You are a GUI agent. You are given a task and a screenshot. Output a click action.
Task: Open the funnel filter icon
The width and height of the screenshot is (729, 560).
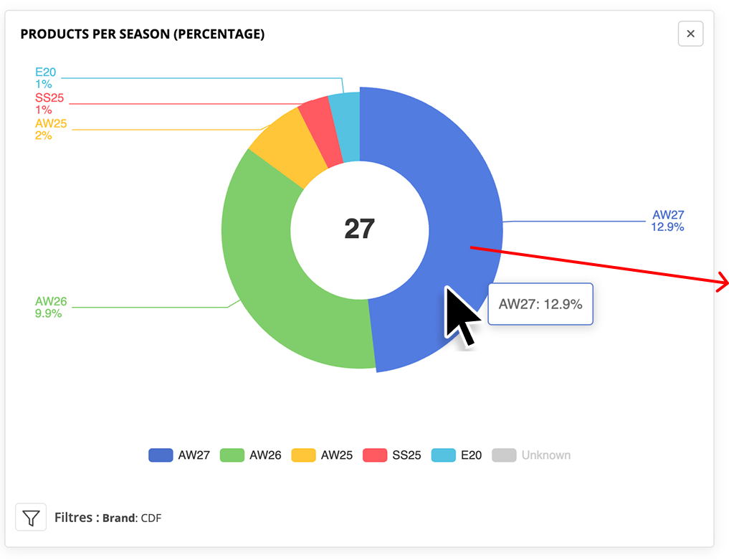(x=31, y=517)
